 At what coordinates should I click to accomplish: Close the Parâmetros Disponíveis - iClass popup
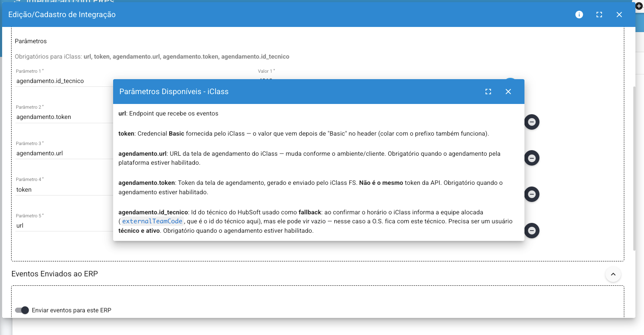click(508, 92)
